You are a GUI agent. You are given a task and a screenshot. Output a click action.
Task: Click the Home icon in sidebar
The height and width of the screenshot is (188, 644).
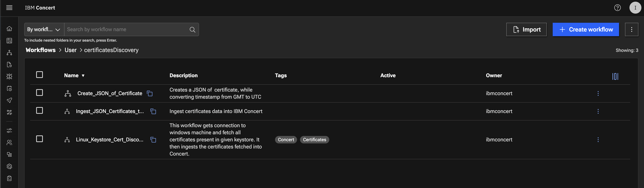[9, 29]
